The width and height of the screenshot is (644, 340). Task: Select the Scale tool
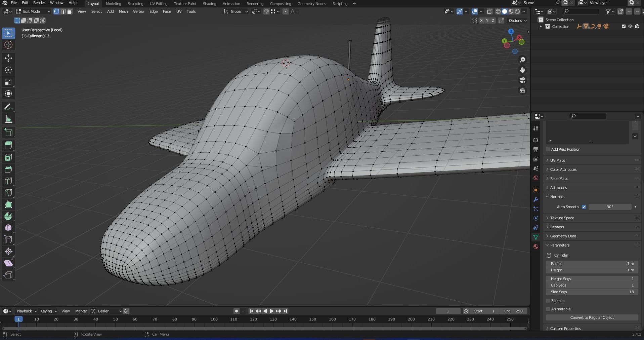point(8,82)
